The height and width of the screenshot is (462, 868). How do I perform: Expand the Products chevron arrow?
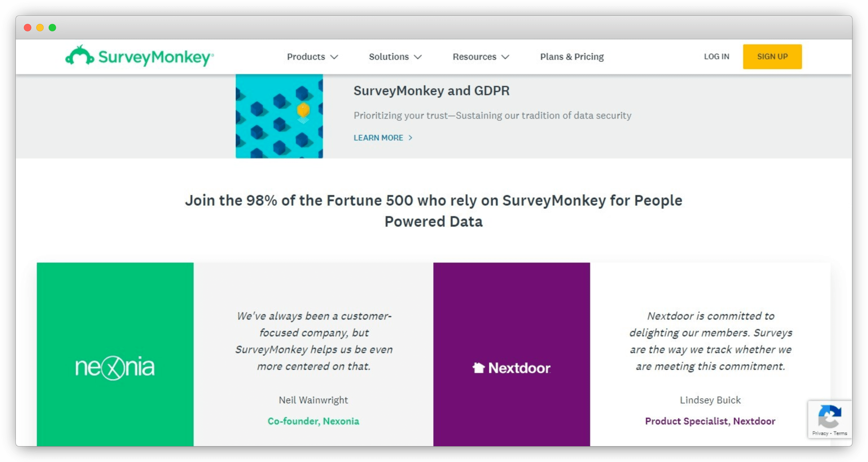[334, 57]
